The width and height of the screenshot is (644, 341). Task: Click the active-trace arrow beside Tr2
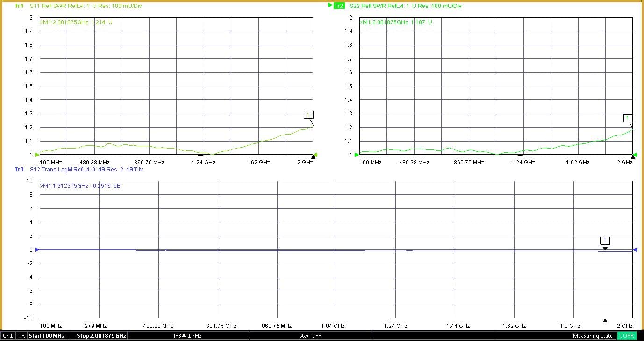coord(330,6)
